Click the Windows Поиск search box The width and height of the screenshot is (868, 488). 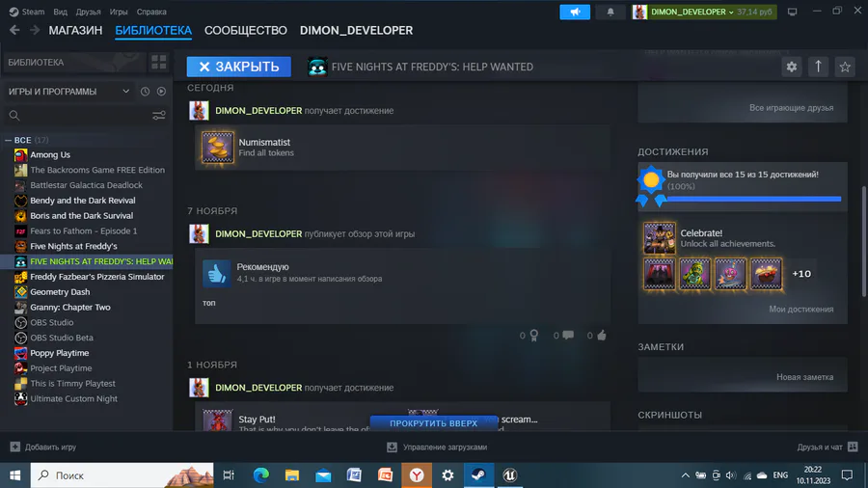(122, 475)
